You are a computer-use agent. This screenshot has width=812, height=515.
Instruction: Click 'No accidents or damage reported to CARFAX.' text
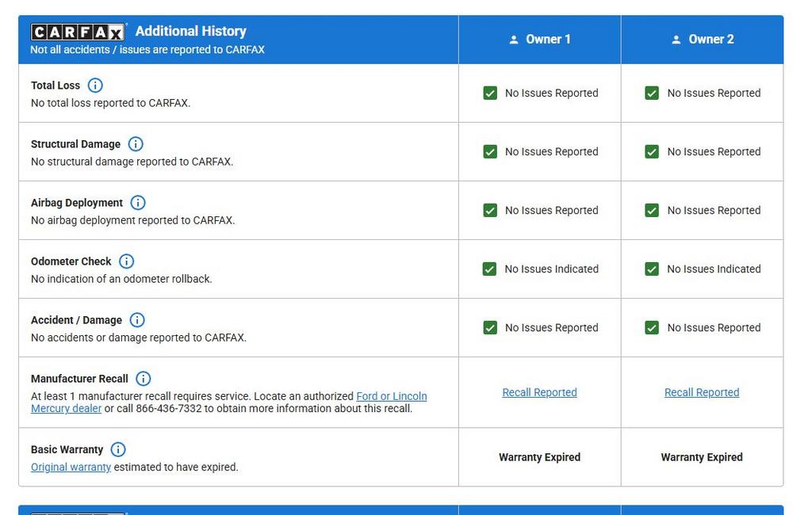click(139, 338)
